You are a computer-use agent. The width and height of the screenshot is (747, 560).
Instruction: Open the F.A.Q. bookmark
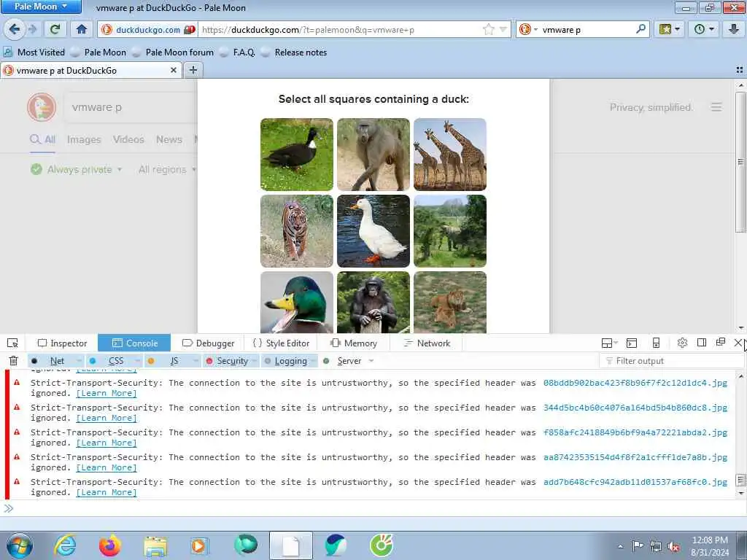(237, 52)
